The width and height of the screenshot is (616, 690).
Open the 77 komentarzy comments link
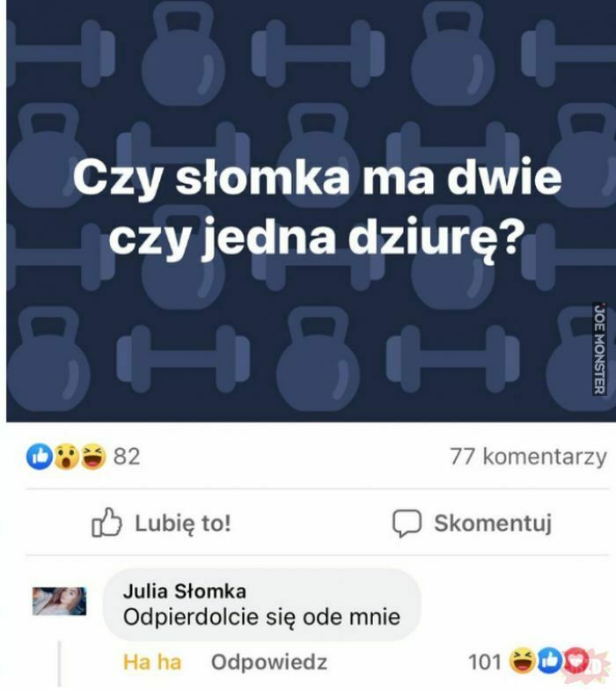pos(528,457)
